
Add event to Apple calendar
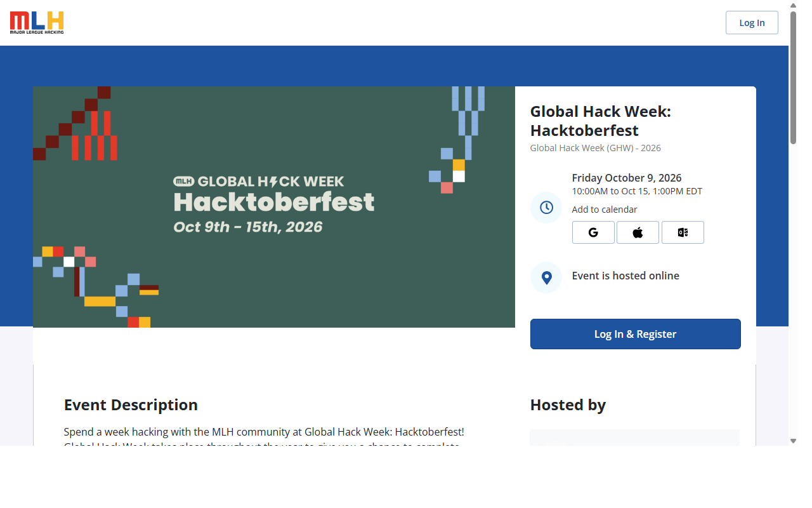pos(638,232)
